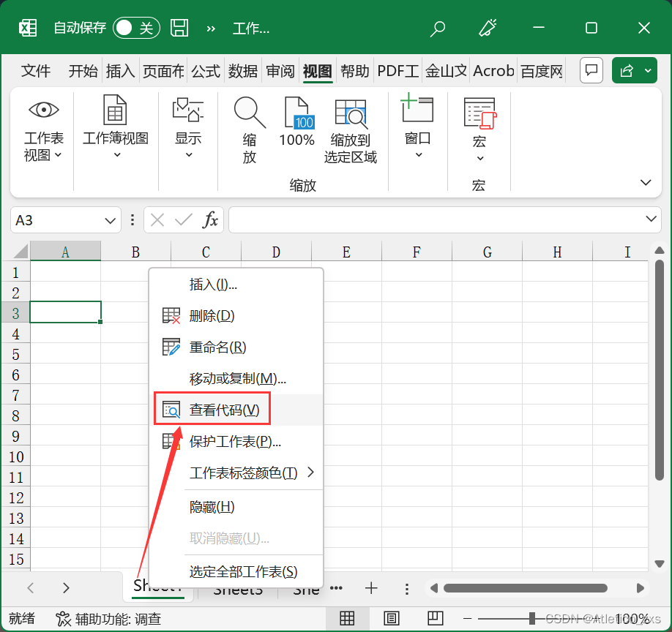This screenshot has width=672, height=632.
Task: Click the horizontal scrollbar right arrow
Action: coord(641,588)
